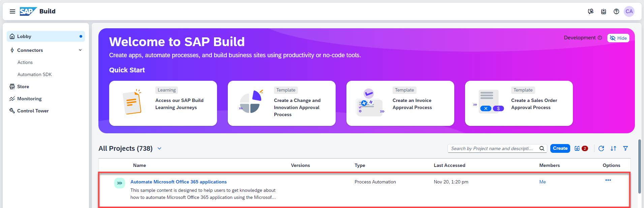Click the Quick Start heading
The width and height of the screenshot is (644, 208).
[x=127, y=70]
